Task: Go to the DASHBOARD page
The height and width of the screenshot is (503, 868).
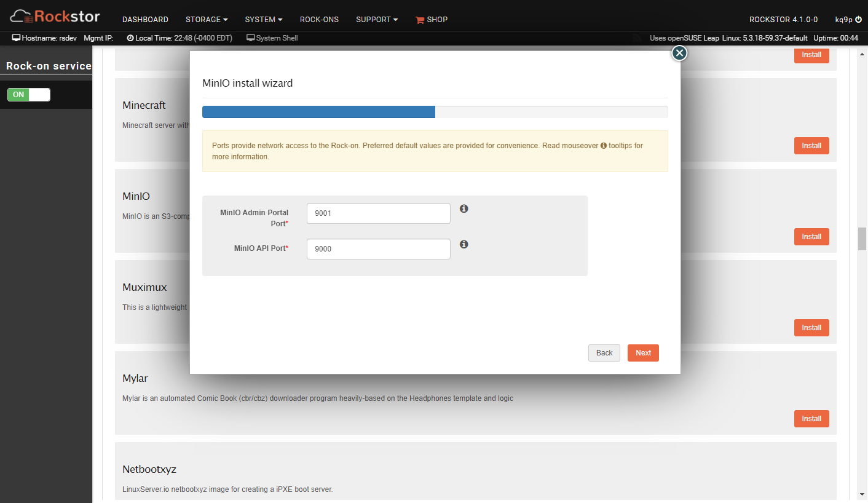Action: pyautogui.click(x=145, y=20)
